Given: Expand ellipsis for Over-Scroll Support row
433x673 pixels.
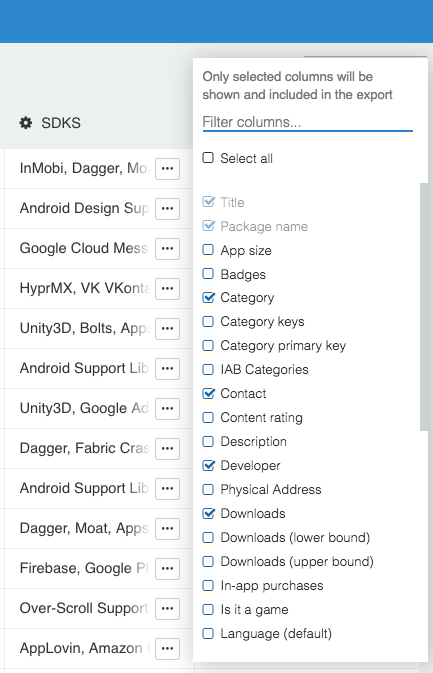Looking at the screenshot, I should click(x=167, y=608).
